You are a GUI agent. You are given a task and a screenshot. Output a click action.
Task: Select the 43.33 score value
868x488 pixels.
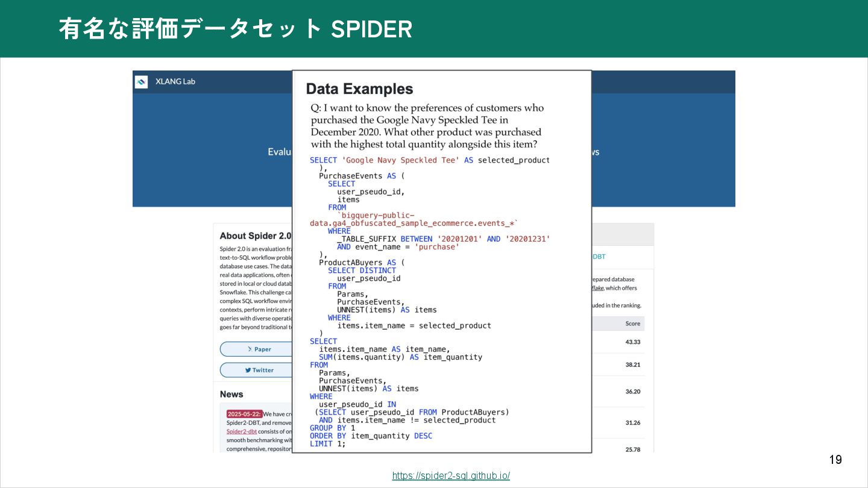[632, 342]
